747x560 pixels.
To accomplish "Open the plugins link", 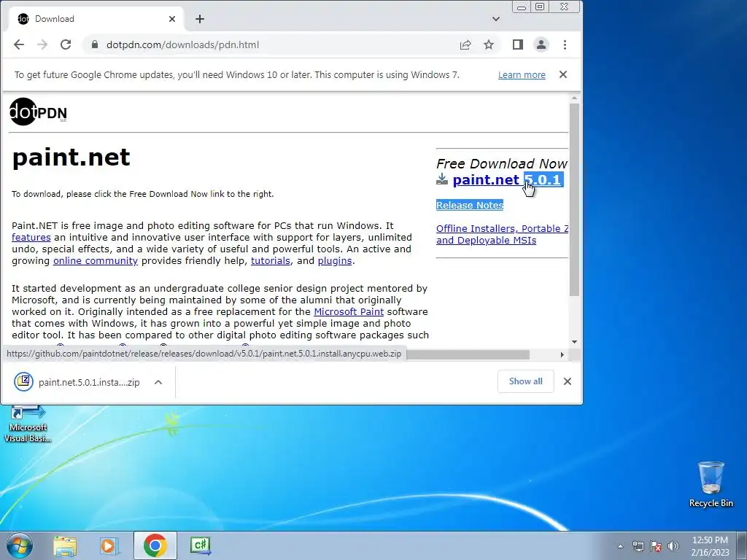I will (335, 260).
